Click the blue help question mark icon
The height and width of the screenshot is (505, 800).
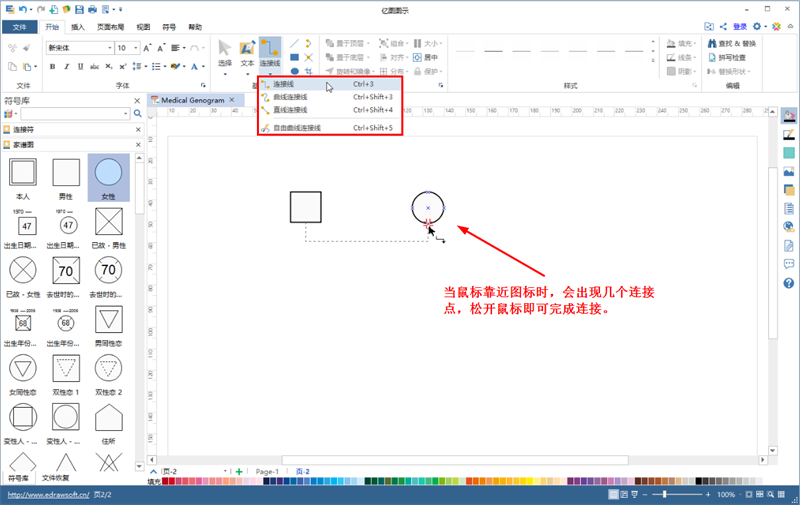tap(789, 283)
